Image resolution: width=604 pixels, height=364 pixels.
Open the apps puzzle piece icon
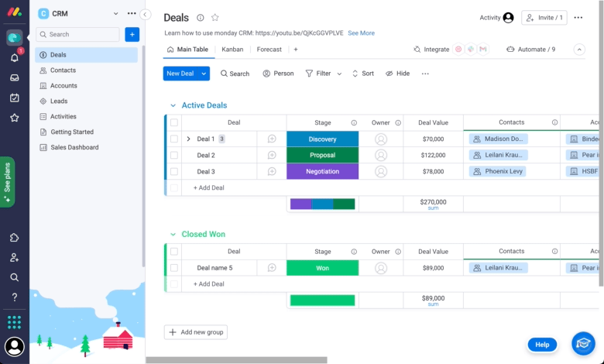[14, 238]
